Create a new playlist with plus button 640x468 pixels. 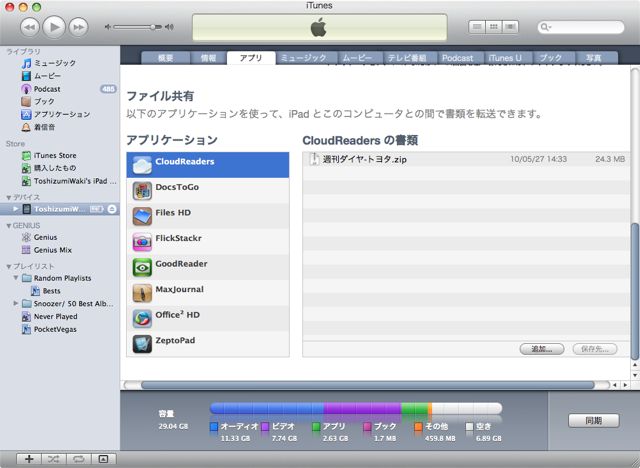(x=29, y=459)
